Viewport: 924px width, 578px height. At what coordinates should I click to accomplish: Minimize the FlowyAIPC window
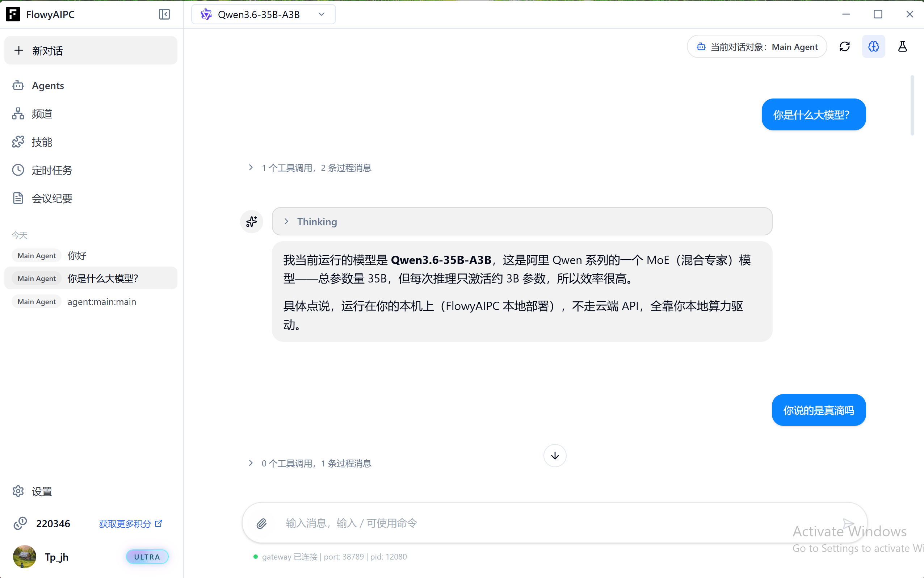pos(846,14)
